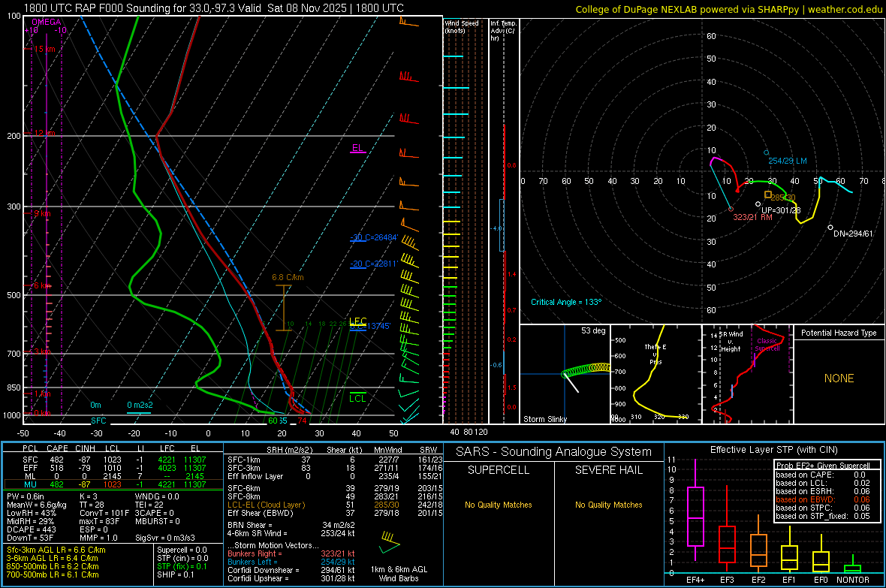Click the red based on EBWD row

click(x=823, y=499)
